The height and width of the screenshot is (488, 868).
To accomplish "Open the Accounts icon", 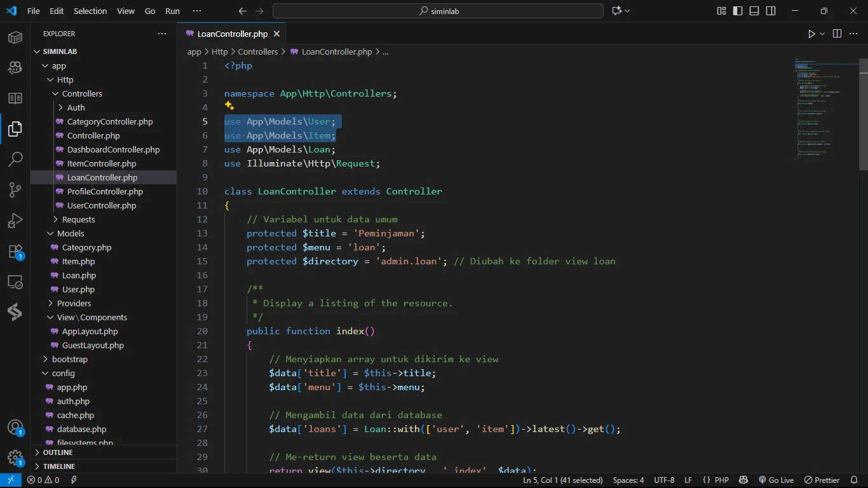I will (15, 427).
